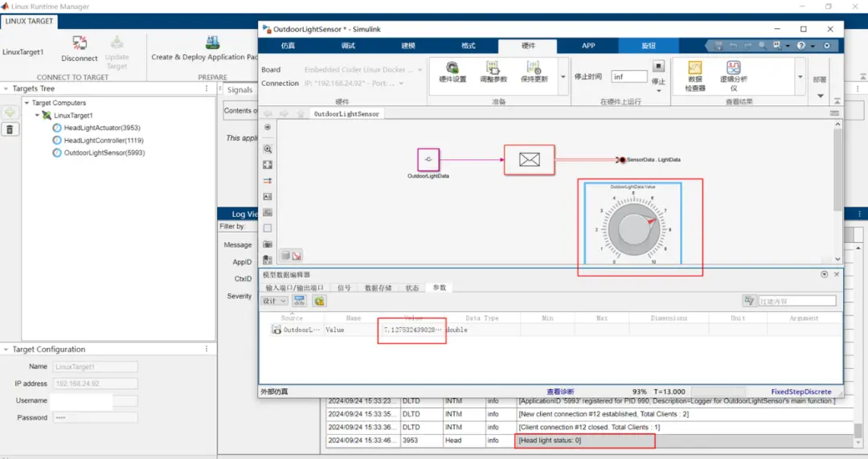Switch to the 仿真 ribbon tab

point(288,46)
